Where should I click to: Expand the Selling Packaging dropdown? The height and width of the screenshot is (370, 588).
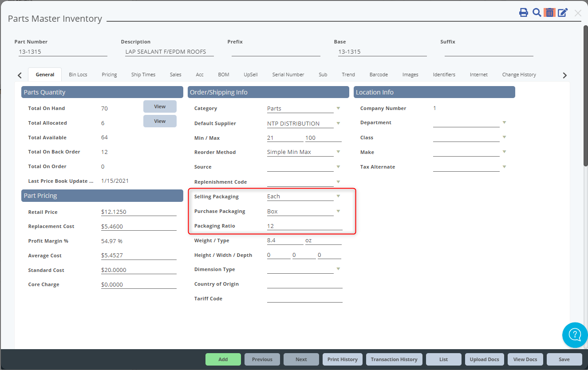(338, 196)
